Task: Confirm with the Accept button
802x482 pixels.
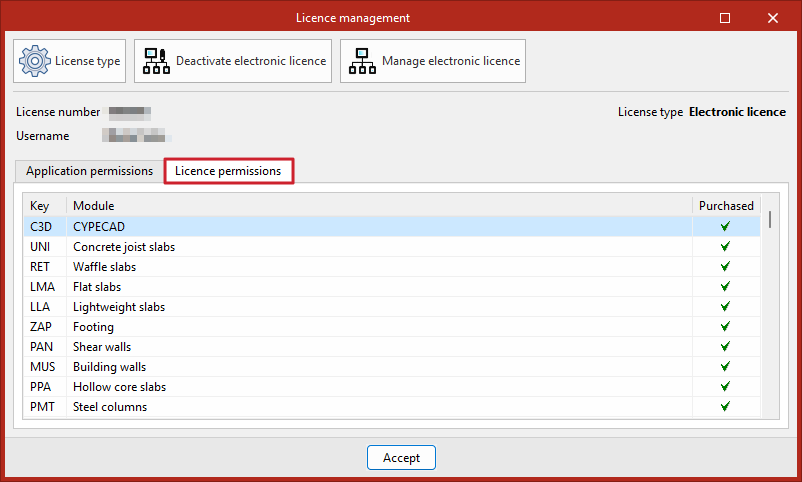Action: pos(401,457)
